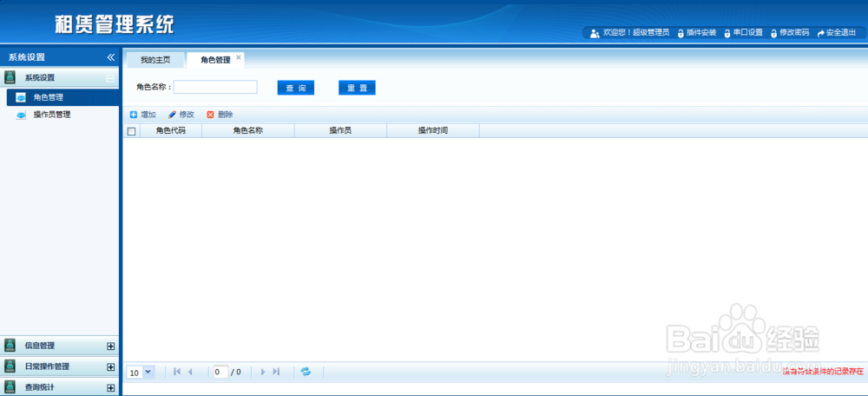The width and height of the screenshot is (868, 396).
Task: Refresh the role table
Action: [306, 372]
